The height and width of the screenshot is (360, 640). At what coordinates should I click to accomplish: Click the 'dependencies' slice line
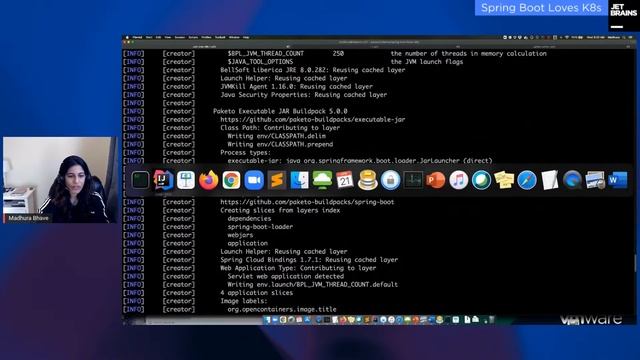249,218
